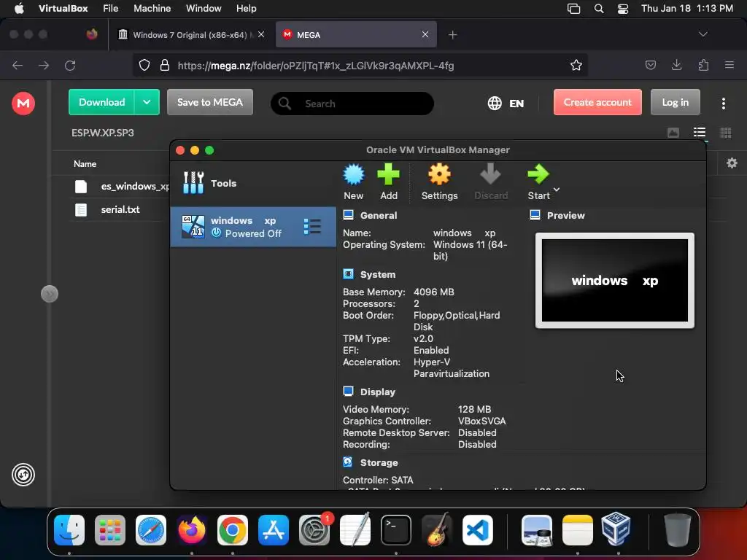Open Terminal from the Dock
Image resolution: width=747 pixels, height=560 pixels.
pos(396,529)
